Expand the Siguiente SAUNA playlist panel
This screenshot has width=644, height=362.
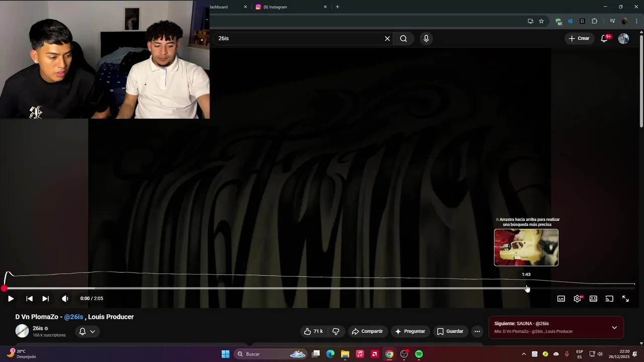point(614,328)
